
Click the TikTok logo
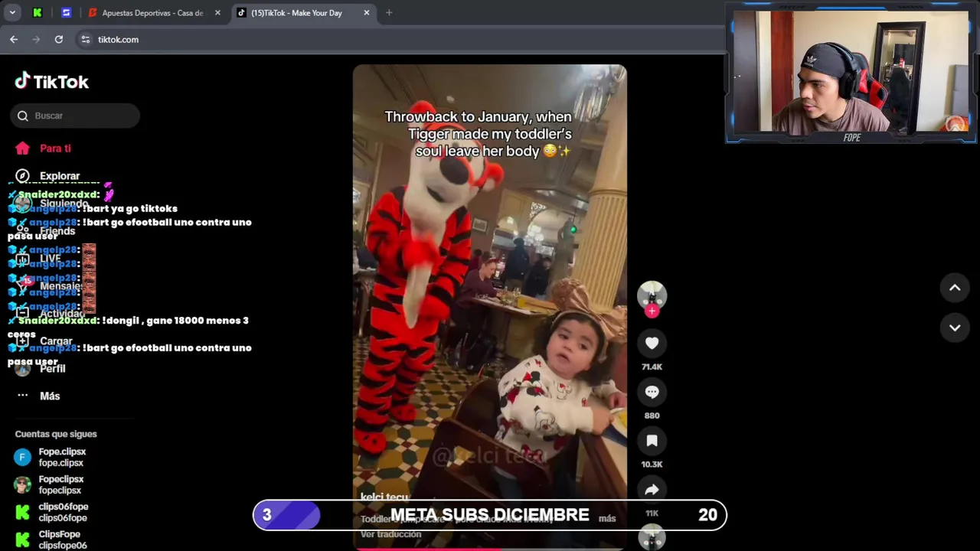(x=51, y=81)
